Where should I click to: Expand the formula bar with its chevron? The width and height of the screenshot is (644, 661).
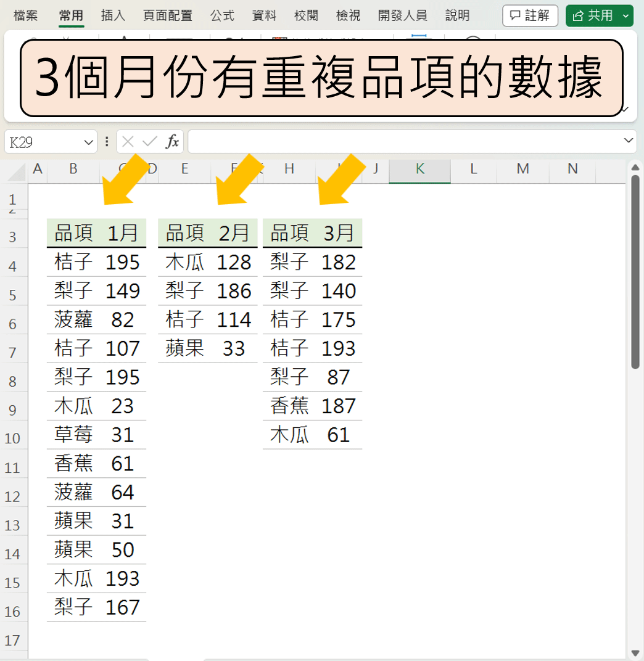(629, 141)
